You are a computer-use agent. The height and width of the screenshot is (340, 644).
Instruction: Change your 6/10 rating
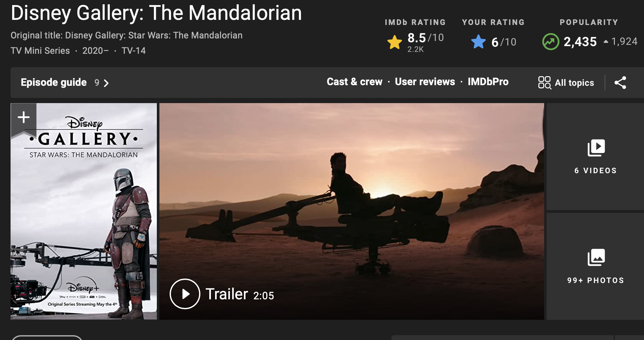(503, 42)
